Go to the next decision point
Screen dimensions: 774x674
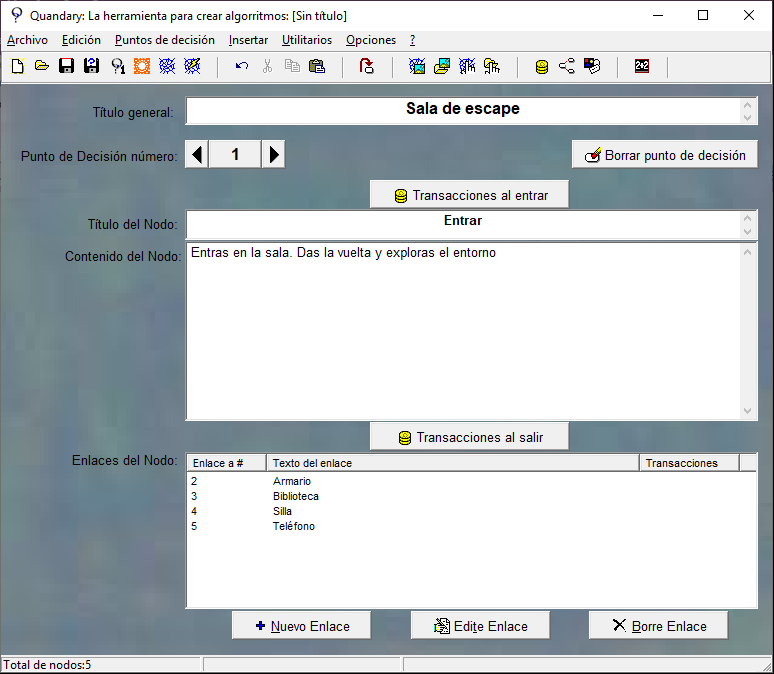click(x=274, y=155)
